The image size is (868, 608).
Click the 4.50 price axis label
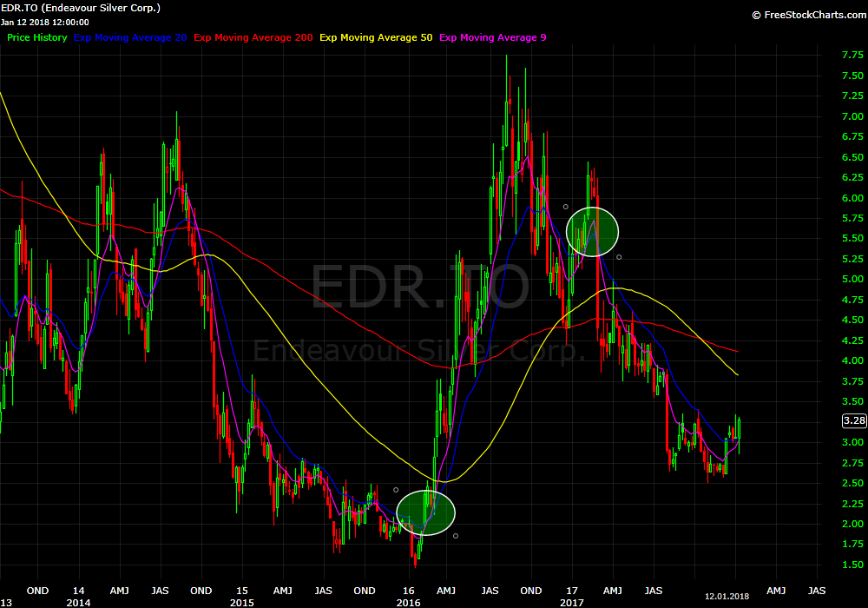pos(852,320)
